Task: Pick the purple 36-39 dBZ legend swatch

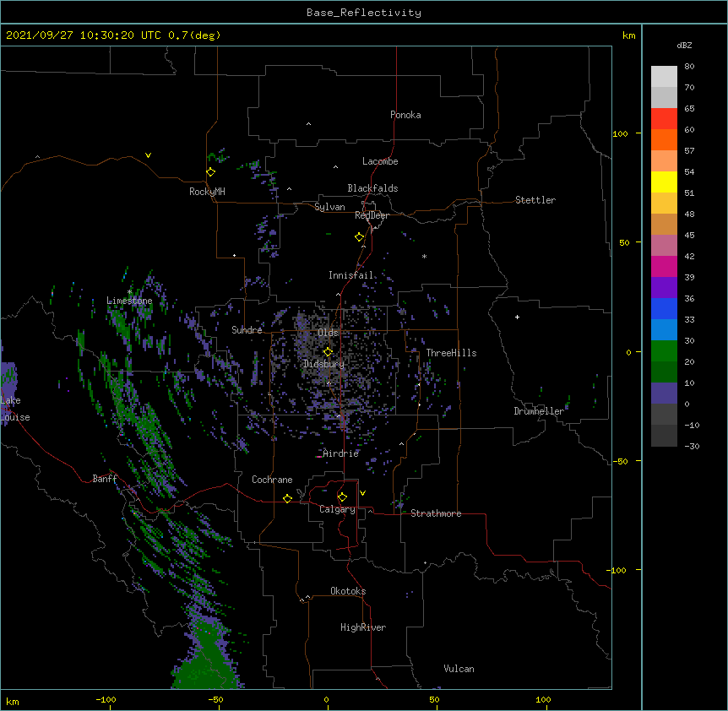Action: (x=664, y=288)
